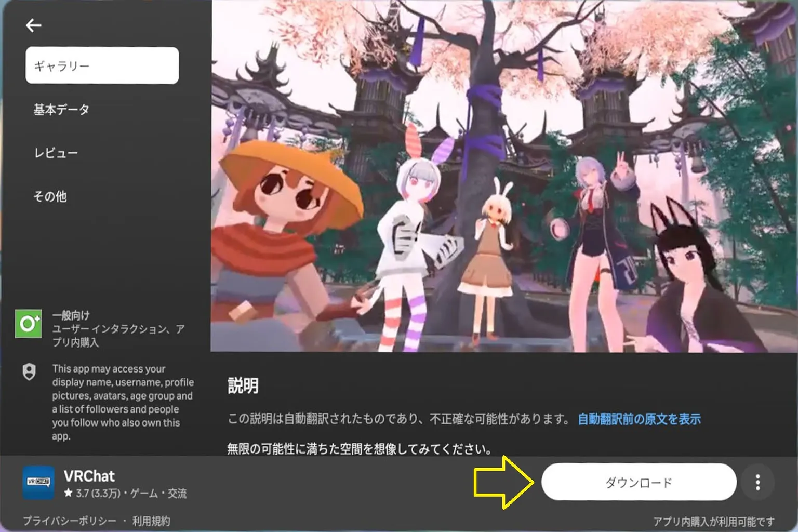798x532 pixels.
Task: Click the VRChat app icon
Action: click(38, 482)
